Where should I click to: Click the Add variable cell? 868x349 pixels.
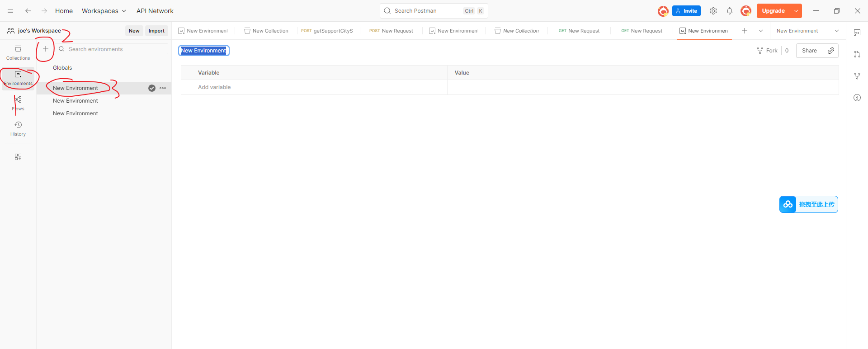[314, 87]
